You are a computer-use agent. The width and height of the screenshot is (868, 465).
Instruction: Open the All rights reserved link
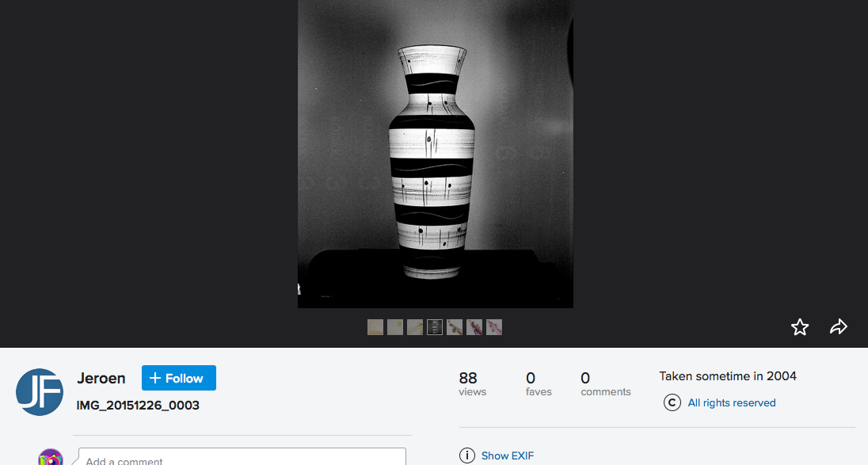(x=731, y=403)
